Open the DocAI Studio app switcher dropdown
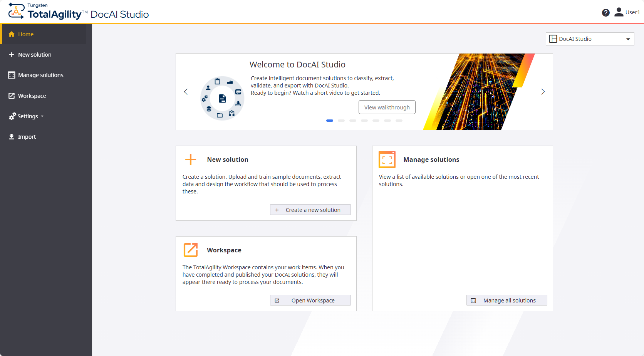The width and height of the screenshot is (644, 356). (x=589, y=39)
